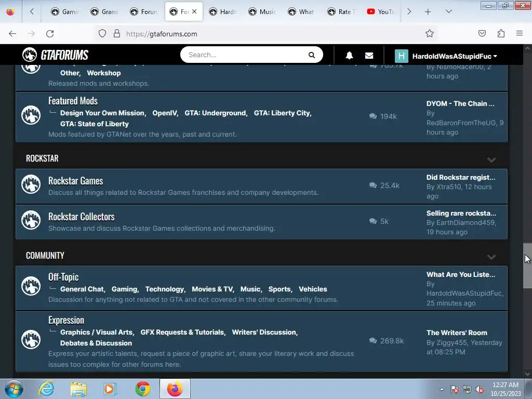Viewport: 532px width, 399px height.
Task: Switch to the What tab
Action: pyautogui.click(x=301, y=11)
